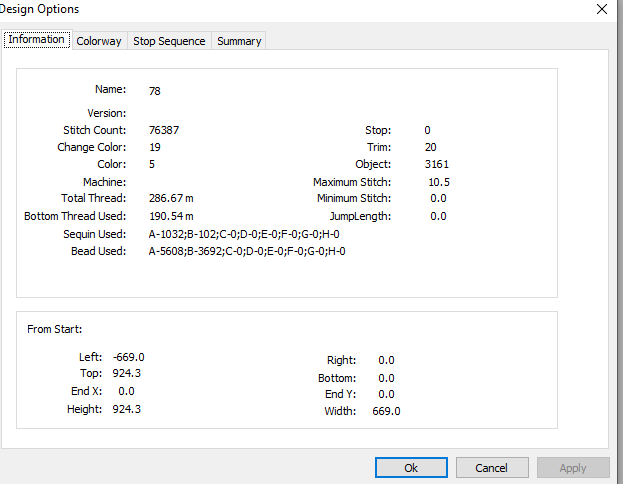Viewport: 623px width, 484px height.
Task: Click the Cancel button
Action: coord(492,468)
